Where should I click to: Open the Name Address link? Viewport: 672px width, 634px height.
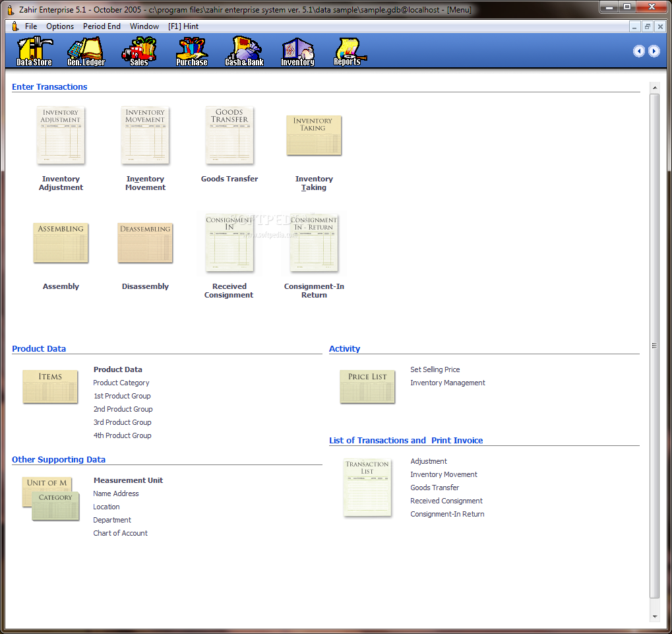point(116,494)
